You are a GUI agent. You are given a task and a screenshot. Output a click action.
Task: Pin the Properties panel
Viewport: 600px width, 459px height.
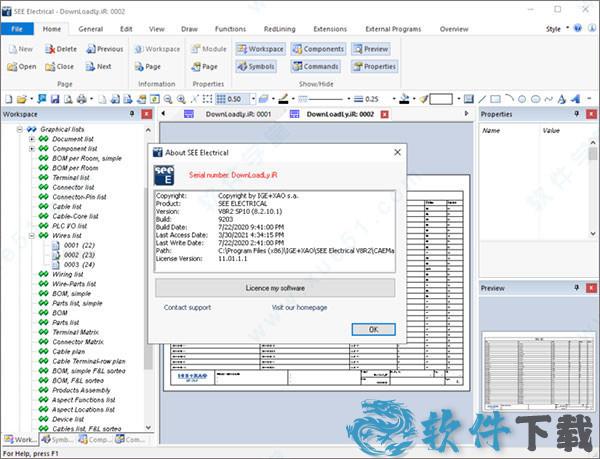pos(577,114)
